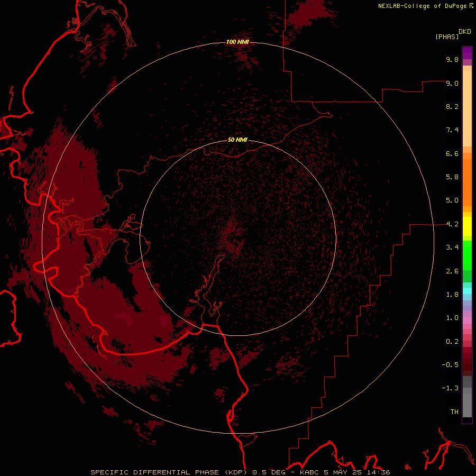
Task: Click the 0.2 color scale label
Action: pyautogui.click(x=452, y=342)
